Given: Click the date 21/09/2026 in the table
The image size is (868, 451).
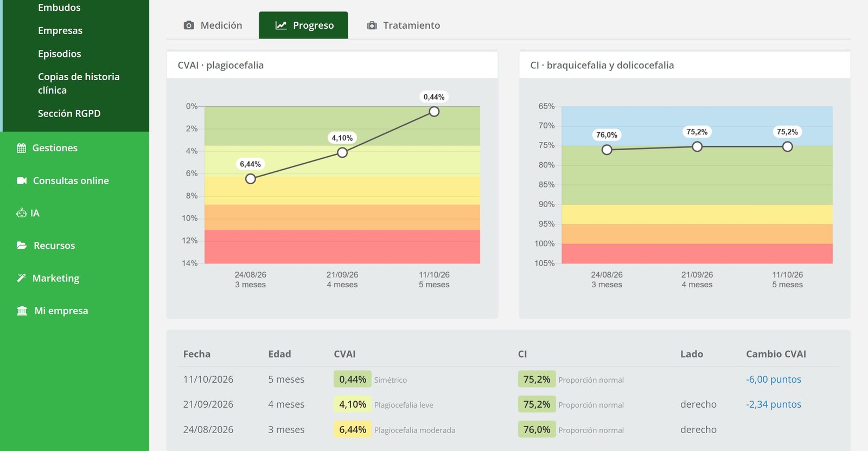Looking at the screenshot, I should pos(208,404).
